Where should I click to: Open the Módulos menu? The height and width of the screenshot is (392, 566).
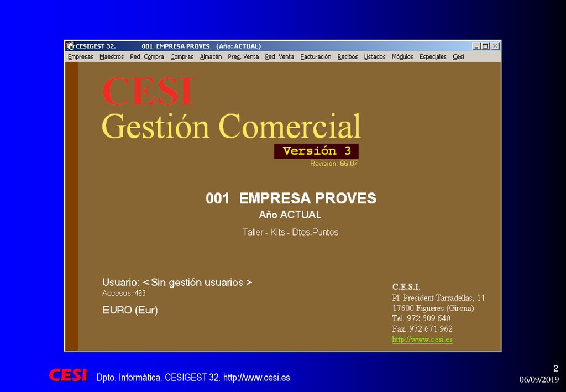click(x=402, y=56)
